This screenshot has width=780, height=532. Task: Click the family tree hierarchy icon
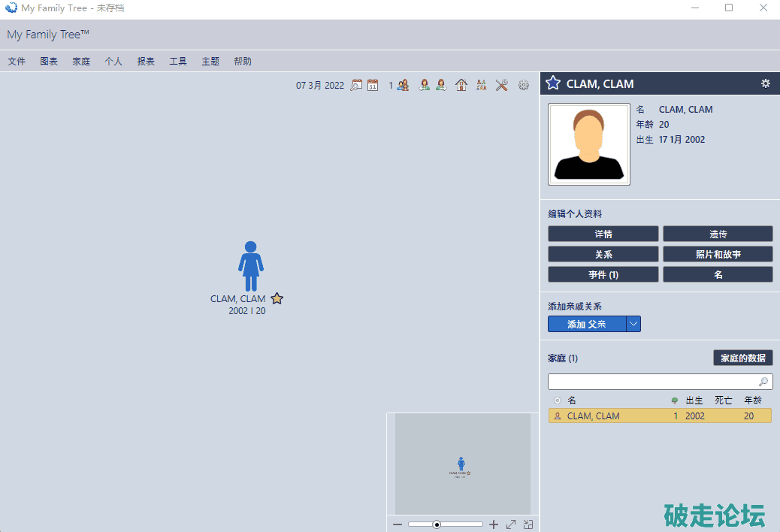coord(482,86)
